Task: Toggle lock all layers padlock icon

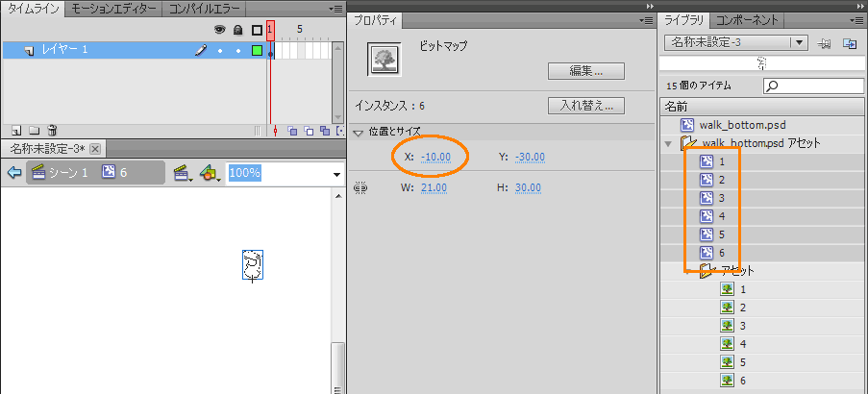Action: click(x=237, y=30)
